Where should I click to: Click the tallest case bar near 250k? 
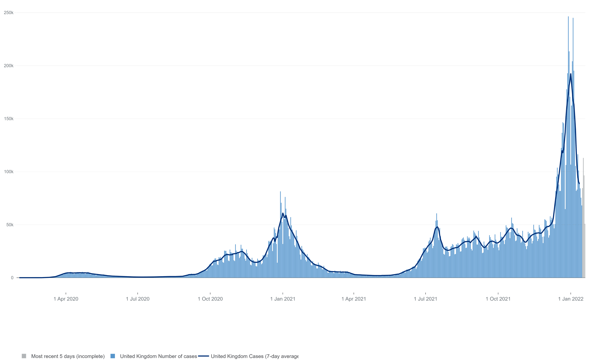click(x=568, y=147)
